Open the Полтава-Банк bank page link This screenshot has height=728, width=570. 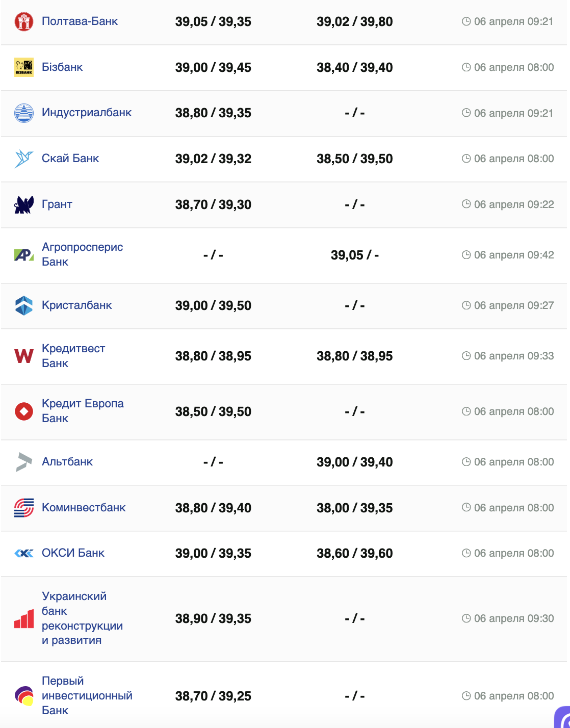(80, 21)
